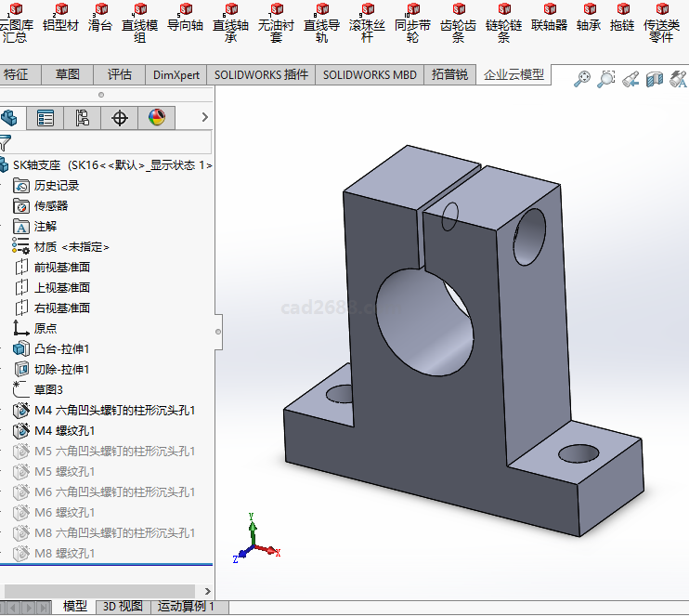689x616 pixels.
Task: Open the 铝型材 library toolbar item
Action: coord(60,20)
